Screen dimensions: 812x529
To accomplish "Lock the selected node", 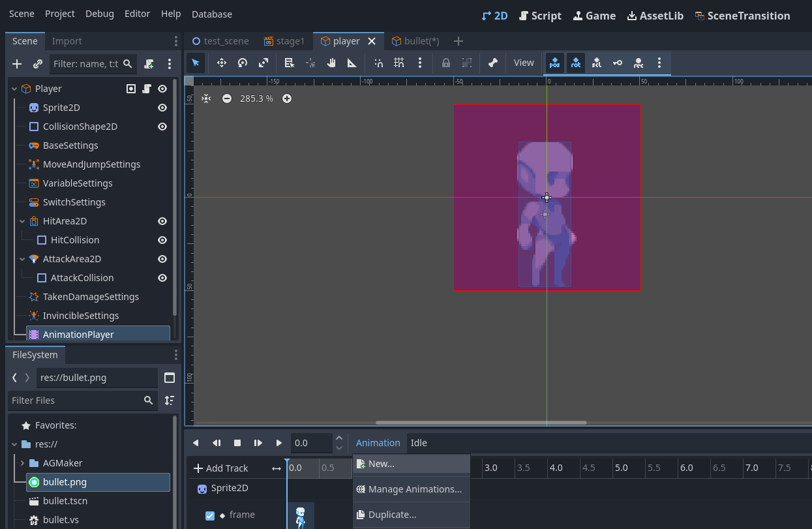I will click(x=446, y=63).
